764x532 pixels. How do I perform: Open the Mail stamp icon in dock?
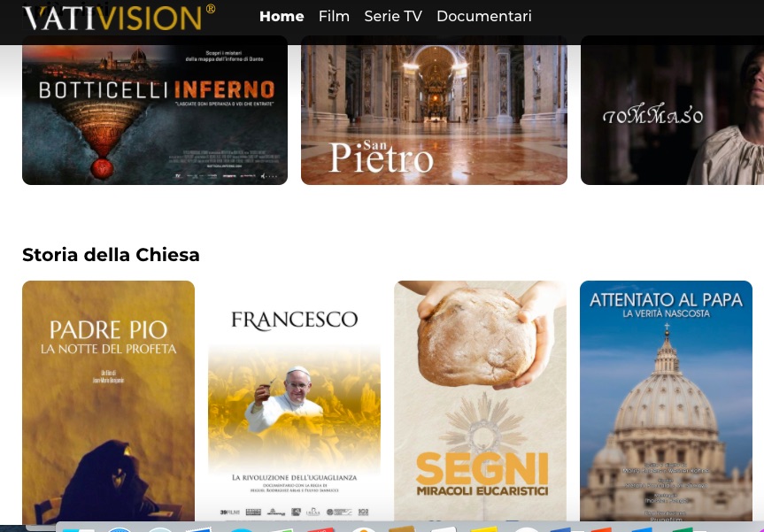(198, 529)
